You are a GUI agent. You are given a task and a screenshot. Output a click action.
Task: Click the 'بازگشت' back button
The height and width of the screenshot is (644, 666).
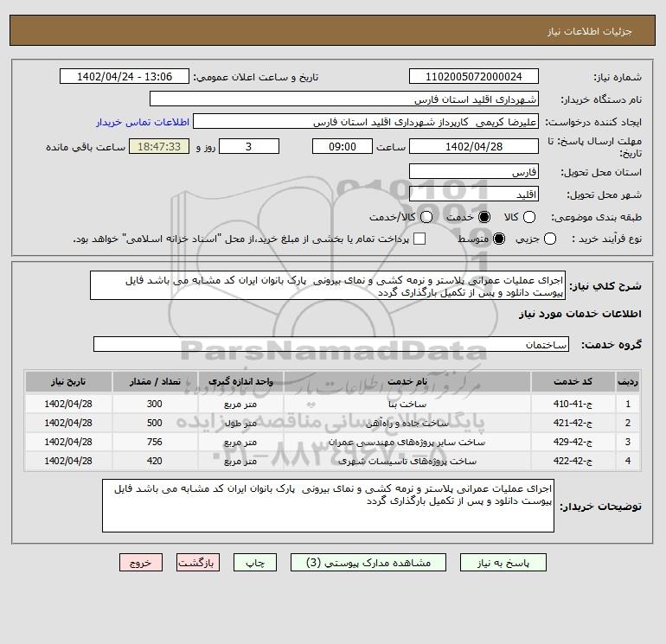(198, 563)
